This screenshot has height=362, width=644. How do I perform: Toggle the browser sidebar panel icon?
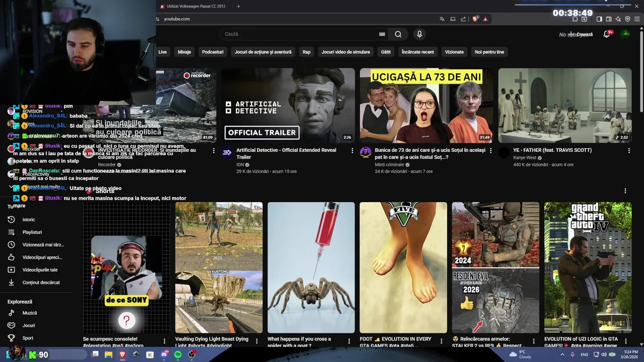(599, 19)
